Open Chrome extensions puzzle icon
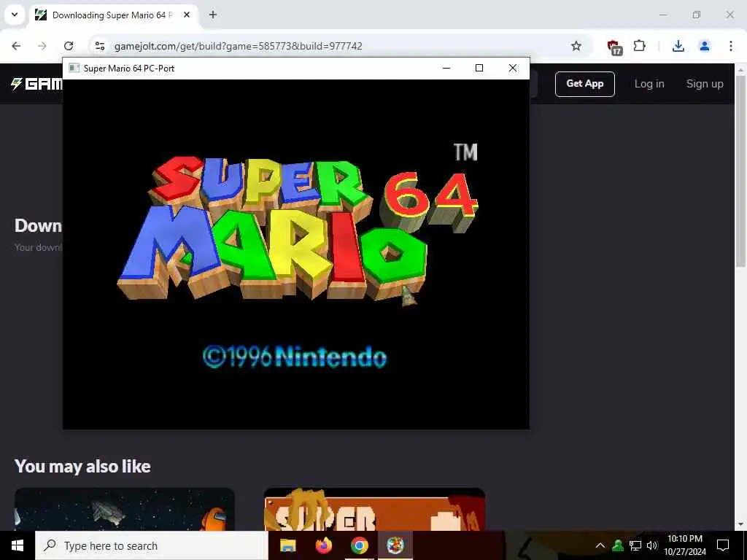 (639, 46)
